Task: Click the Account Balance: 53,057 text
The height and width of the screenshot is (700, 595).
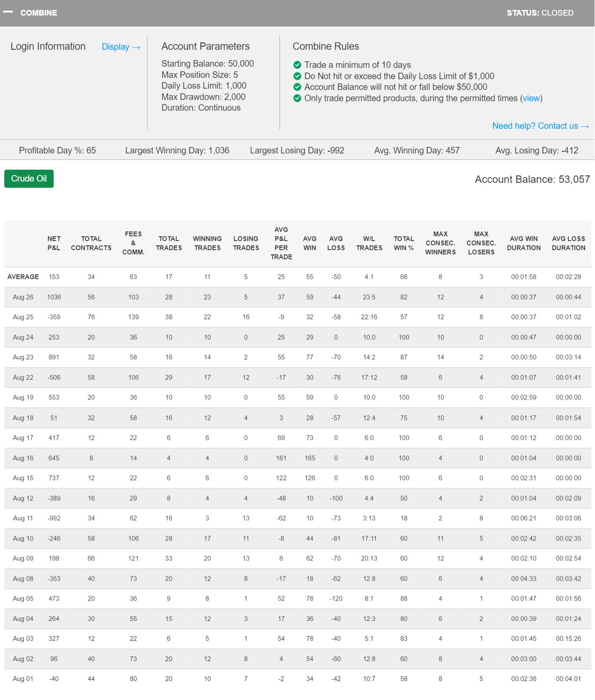Action: [x=532, y=179]
